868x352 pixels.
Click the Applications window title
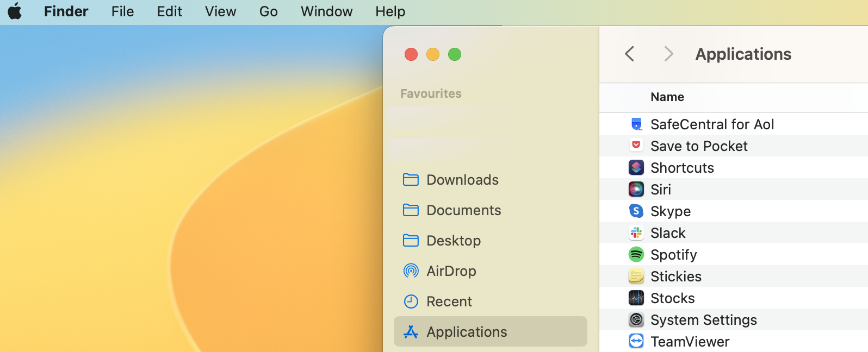point(743,54)
